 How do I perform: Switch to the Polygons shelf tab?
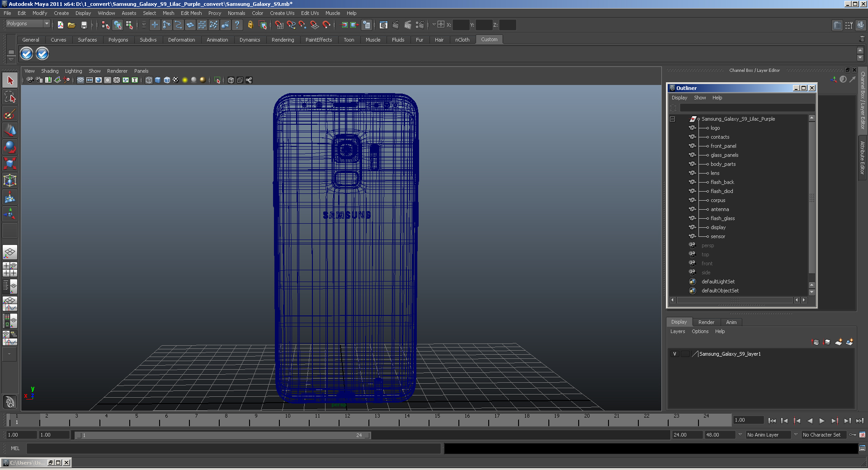118,40
